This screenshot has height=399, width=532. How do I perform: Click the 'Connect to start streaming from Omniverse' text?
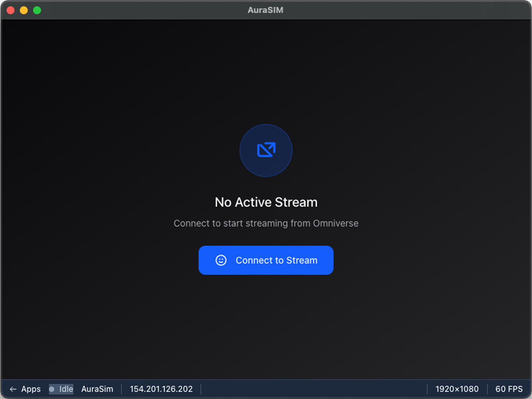point(266,223)
